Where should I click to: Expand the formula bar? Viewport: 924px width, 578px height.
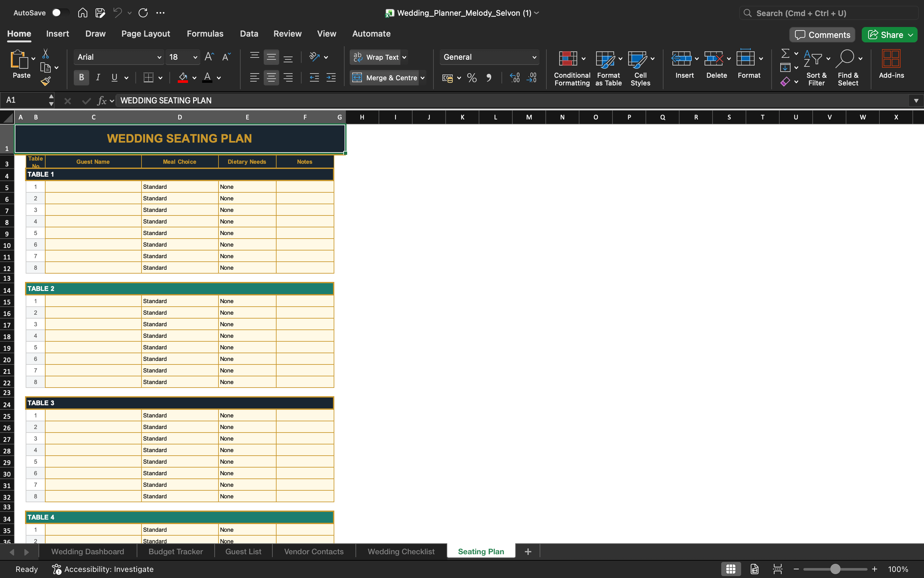[x=916, y=101]
